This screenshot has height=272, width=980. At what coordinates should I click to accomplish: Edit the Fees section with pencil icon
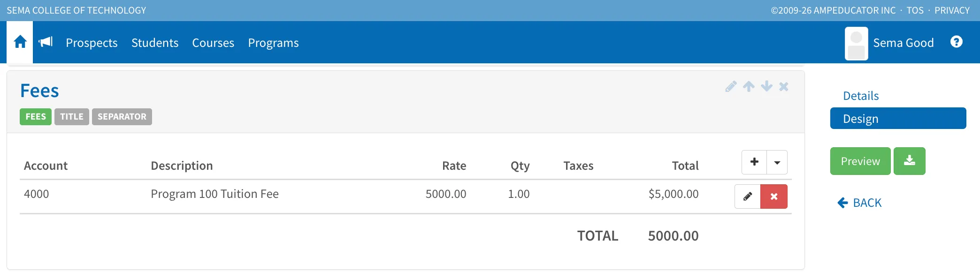(x=731, y=86)
